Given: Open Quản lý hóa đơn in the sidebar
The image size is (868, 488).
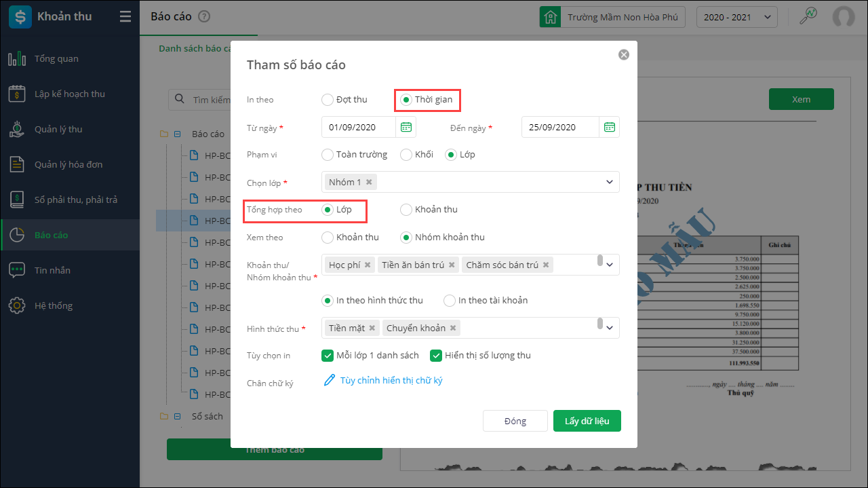Looking at the screenshot, I should (70, 165).
